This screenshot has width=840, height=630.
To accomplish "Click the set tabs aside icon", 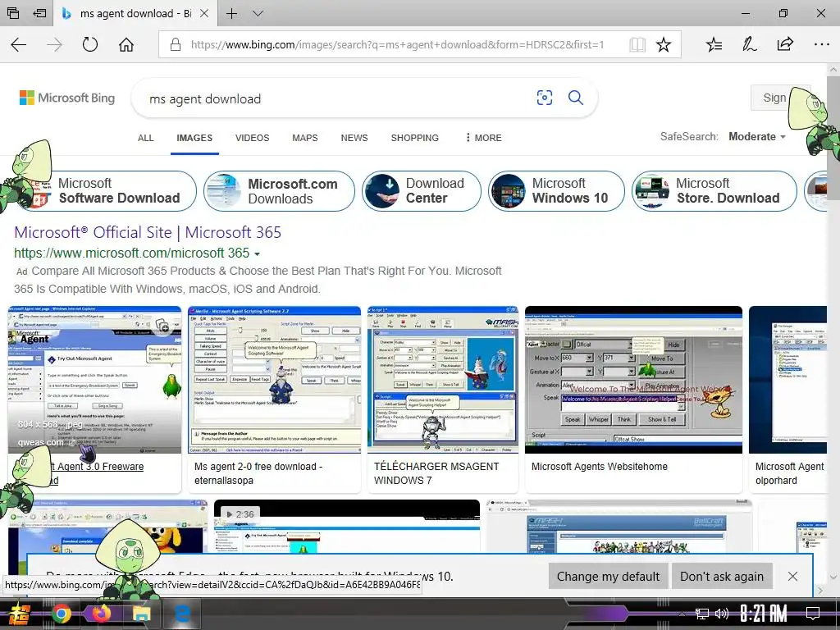I will (x=39, y=13).
